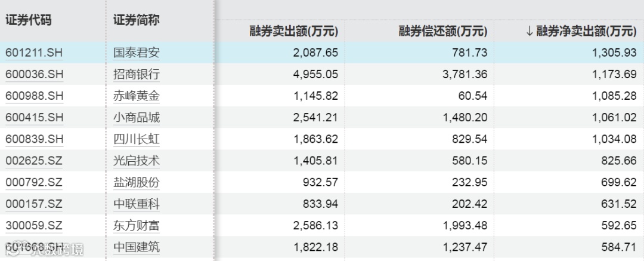This screenshot has height=261, width=644.
Task: Select the value 2,586.13 in 东方财富 row
Action: point(316,226)
